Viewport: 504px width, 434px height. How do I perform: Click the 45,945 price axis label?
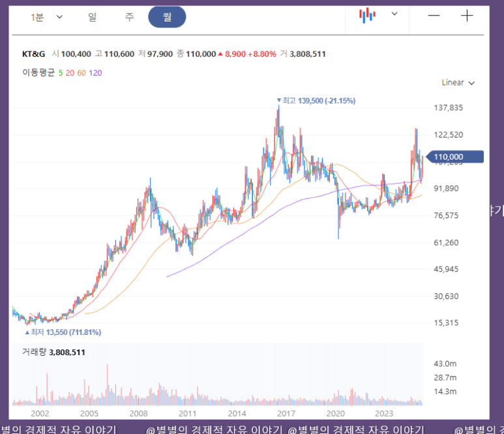(x=446, y=269)
